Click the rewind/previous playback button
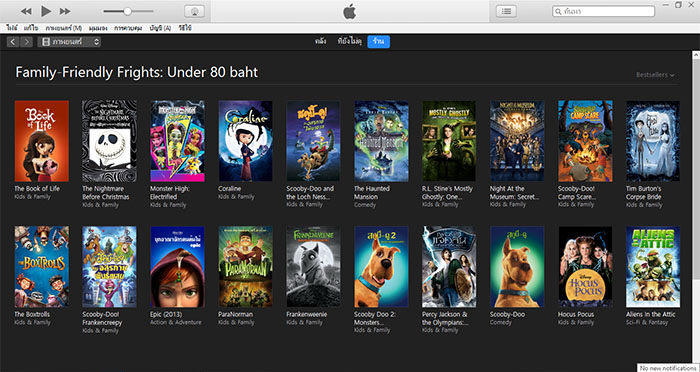This screenshot has width=700, height=372. point(26,11)
